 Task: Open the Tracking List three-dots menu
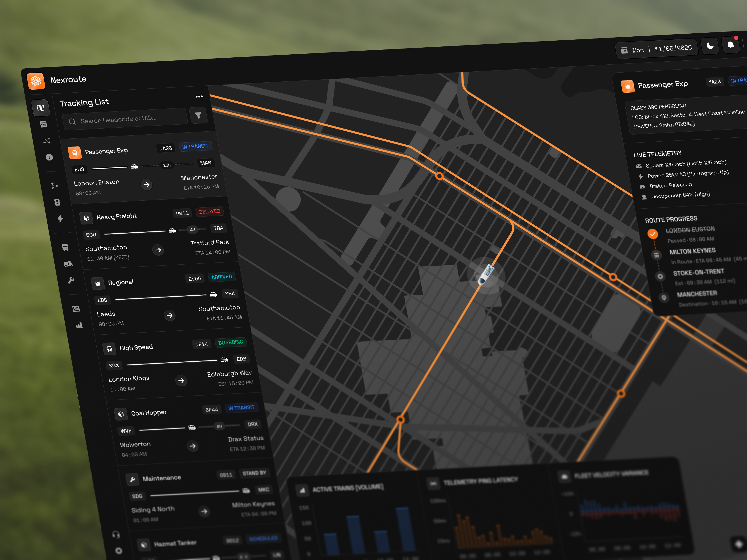(199, 97)
